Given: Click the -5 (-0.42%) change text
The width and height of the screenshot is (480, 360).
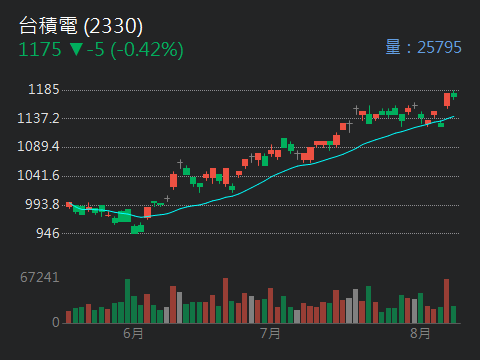Looking at the screenshot, I should 135,50.
